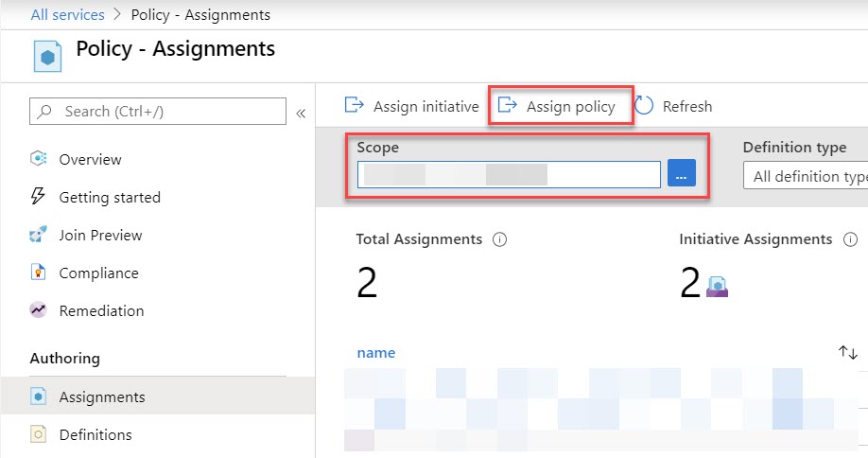Click the Getting started lightning icon

[39, 197]
